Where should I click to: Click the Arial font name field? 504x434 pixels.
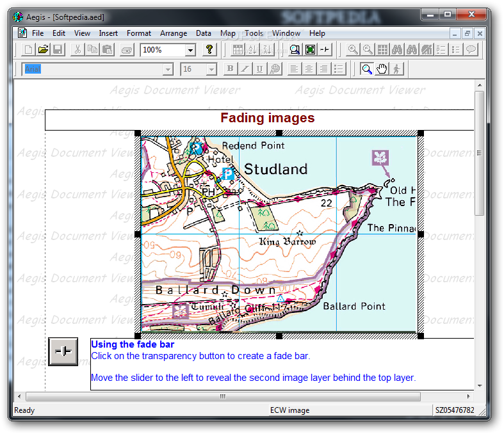[93, 69]
